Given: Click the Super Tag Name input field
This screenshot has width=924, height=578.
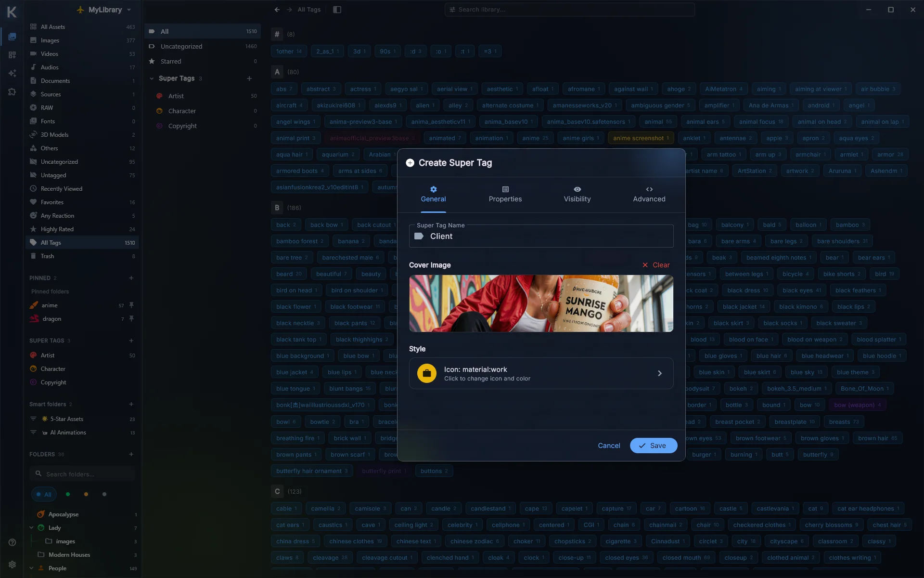Looking at the screenshot, I should tap(541, 236).
